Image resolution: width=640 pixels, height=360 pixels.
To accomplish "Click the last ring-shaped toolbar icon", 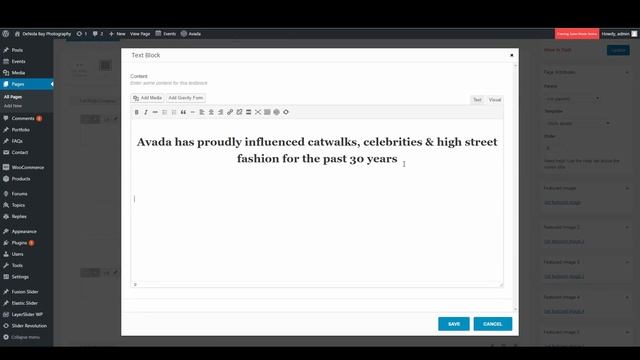I will (x=286, y=112).
